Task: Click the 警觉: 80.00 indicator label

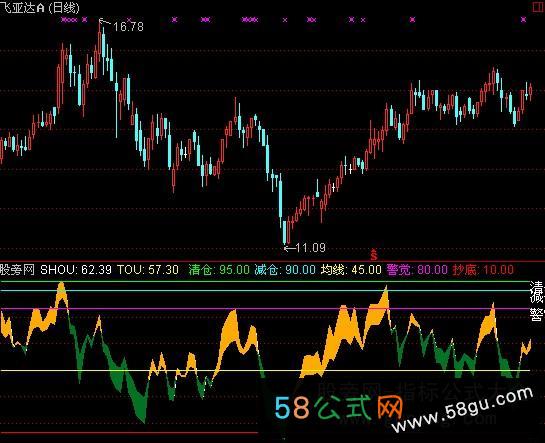Action: (417, 270)
